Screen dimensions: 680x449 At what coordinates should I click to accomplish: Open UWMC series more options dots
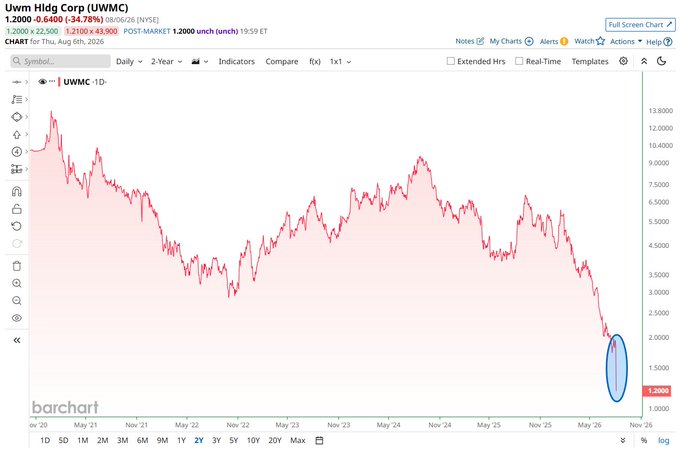pyautogui.click(x=52, y=81)
